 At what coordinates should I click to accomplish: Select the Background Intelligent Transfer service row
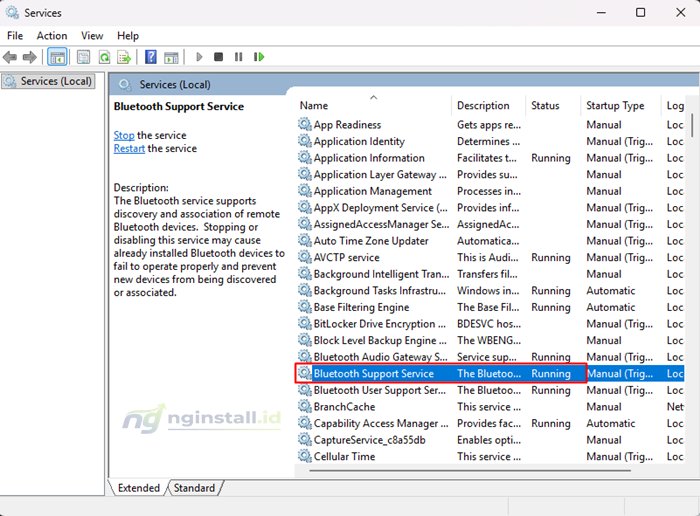click(x=490, y=274)
